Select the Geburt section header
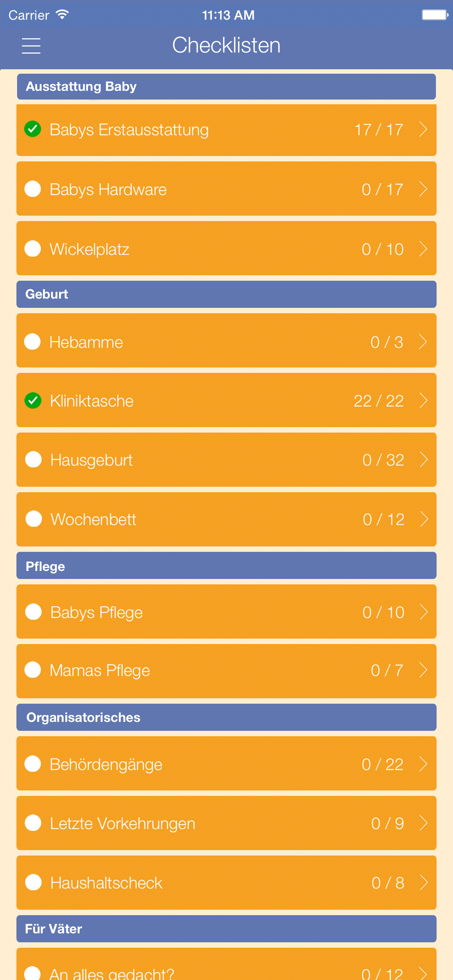453x980 pixels. click(x=226, y=294)
